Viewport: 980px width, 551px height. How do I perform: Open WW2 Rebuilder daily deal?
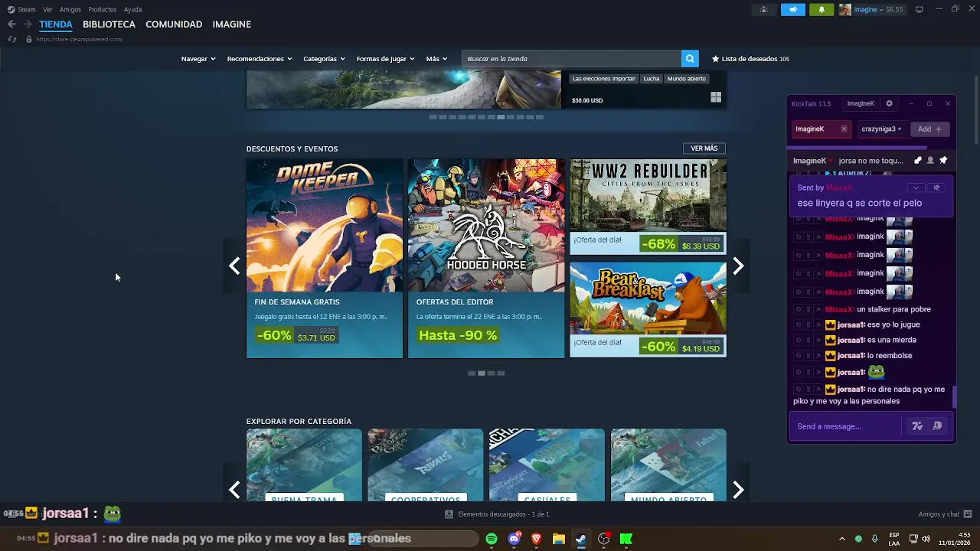pos(648,207)
